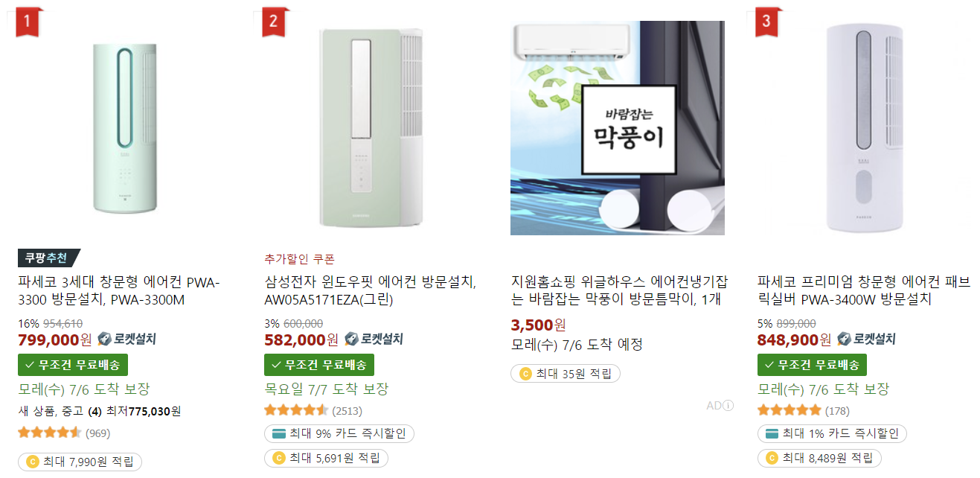The height and width of the screenshot is (478, 980).
Task: Open 파세코 3세대 창문형 에어컨 title link
Action: (119, 291)
